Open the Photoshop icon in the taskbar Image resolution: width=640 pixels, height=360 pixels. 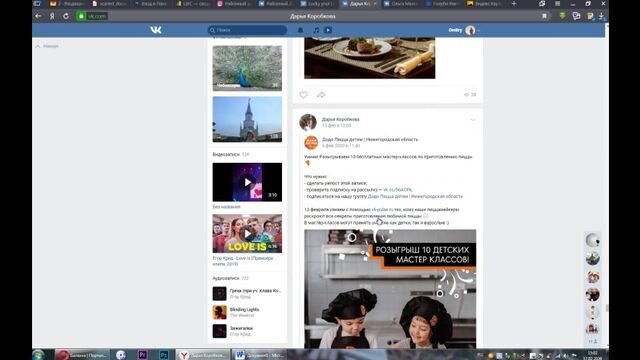pyautogui.click(x=164, y=355)
